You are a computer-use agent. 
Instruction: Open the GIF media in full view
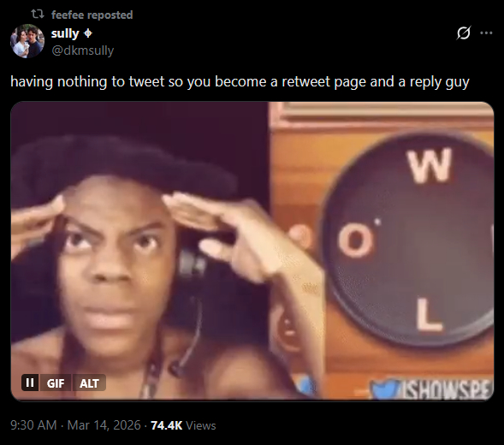pos(252,251)
